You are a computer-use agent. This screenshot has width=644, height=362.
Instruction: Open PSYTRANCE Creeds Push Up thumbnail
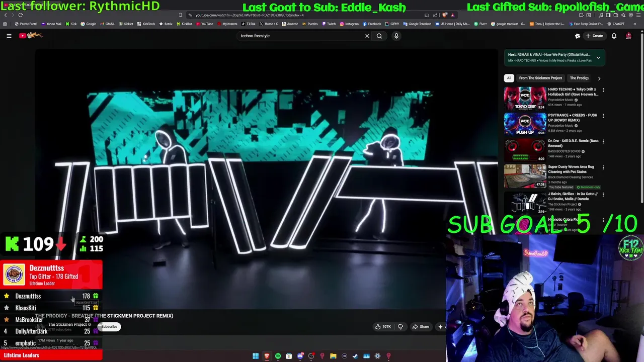coord(525,124)
